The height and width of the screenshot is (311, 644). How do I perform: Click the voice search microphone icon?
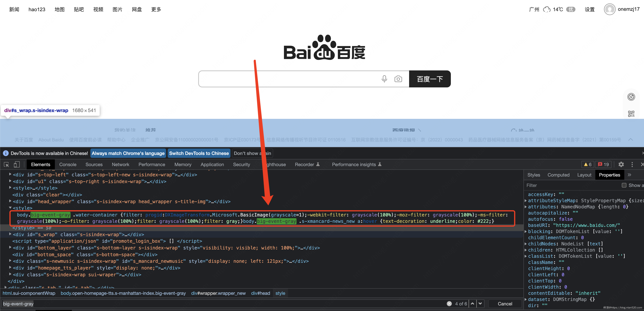click(x=384, y=79)
